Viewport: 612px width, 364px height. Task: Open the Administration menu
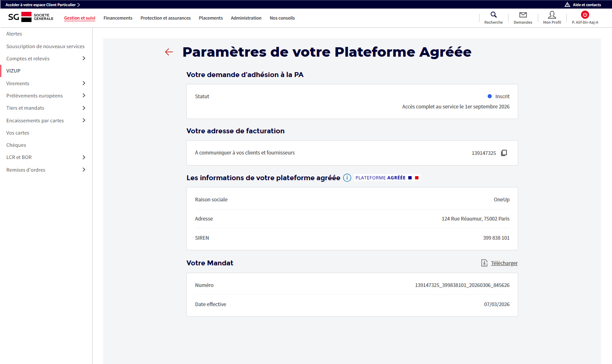click(x=246, y=18)
